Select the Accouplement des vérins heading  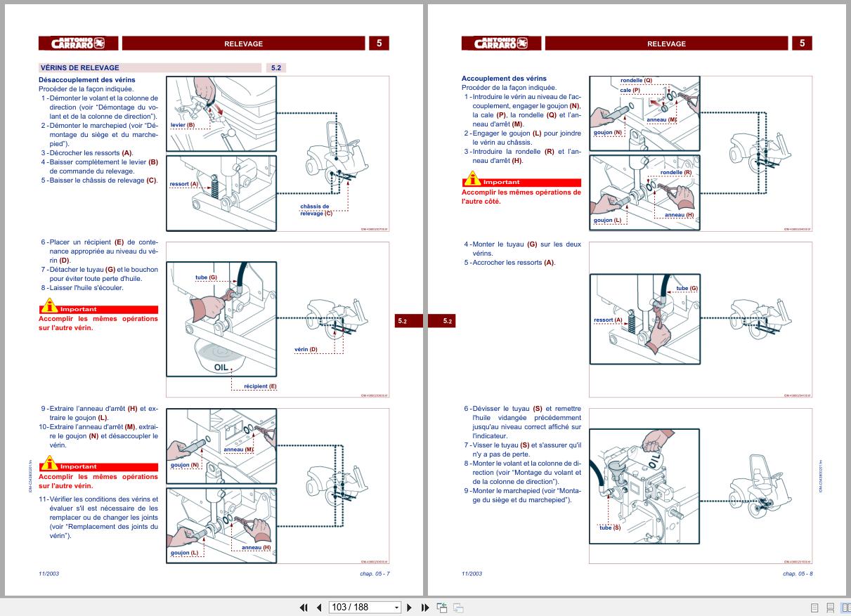tap(504, 79)
